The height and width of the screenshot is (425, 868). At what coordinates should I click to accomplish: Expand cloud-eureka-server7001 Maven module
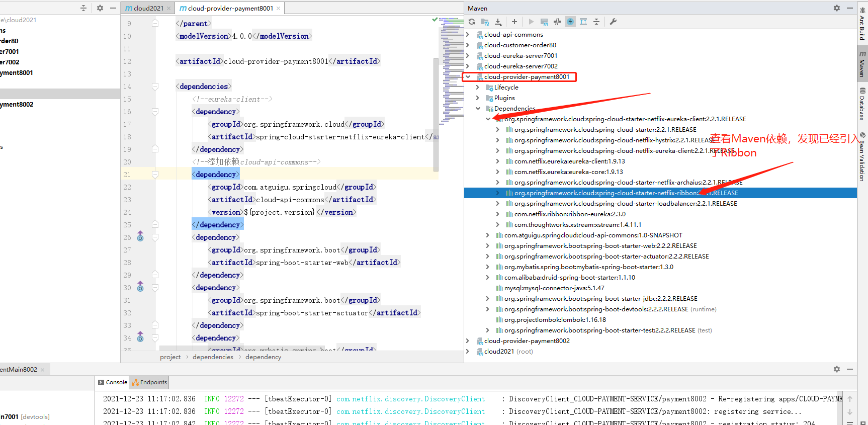pyautogui.click(x=468, y=56)
